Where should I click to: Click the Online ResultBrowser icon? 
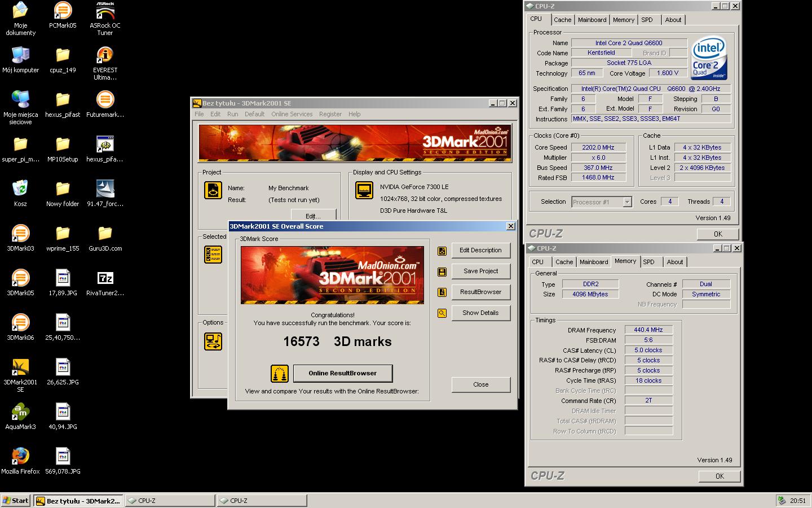click(280, 373)
